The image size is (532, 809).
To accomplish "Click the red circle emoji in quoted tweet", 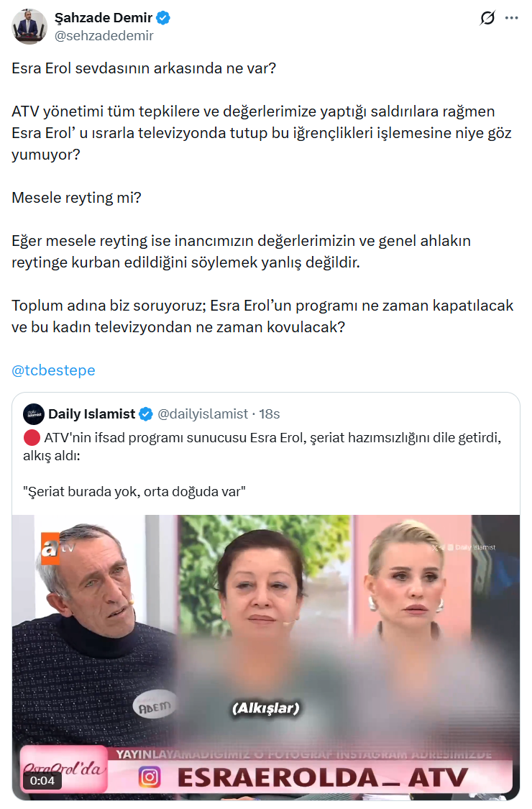I will pyautogui.click(x=32, y=438).
